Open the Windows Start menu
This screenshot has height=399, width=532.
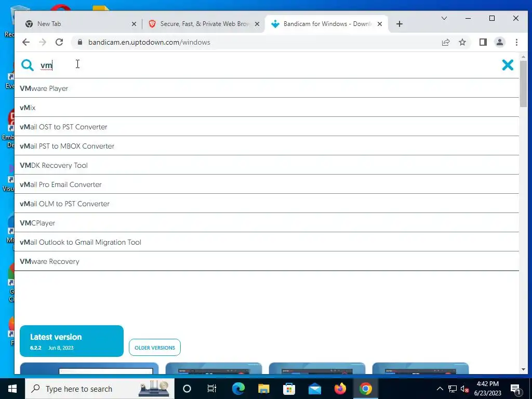(x=12, y=389)
